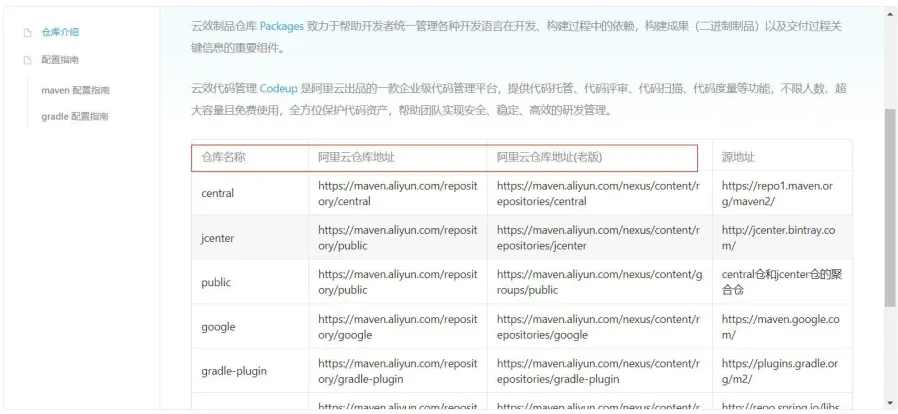Image resolution: width=898 pixels, height=414 pixels.
Task: Open the 仓库介绍 sidebar section
Action: click(x=60, y=33)
